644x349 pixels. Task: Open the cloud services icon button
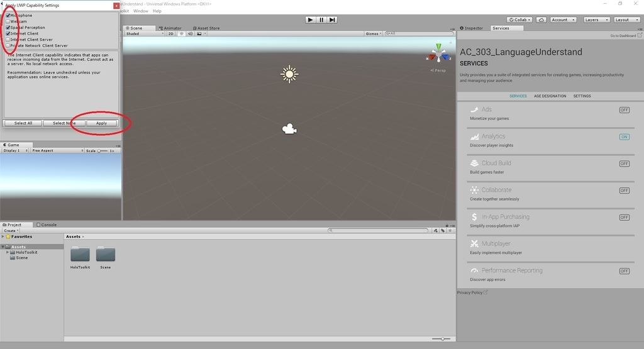click(x=541, y=19)
